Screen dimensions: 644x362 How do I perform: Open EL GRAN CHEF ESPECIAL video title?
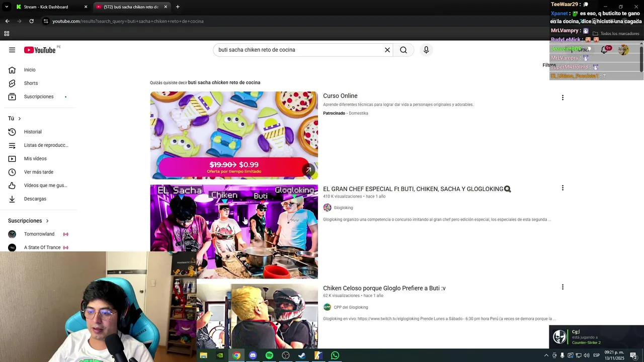pyautogui.click(x=417, y=189)
